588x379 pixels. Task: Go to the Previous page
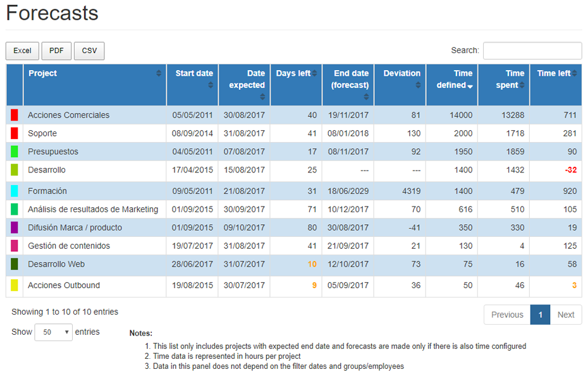tap(507, 315)
